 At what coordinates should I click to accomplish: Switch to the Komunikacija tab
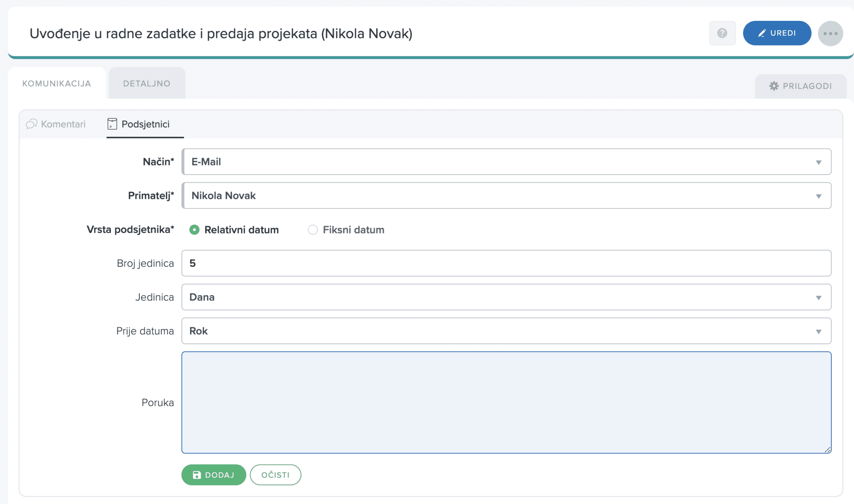coord(57,83)
